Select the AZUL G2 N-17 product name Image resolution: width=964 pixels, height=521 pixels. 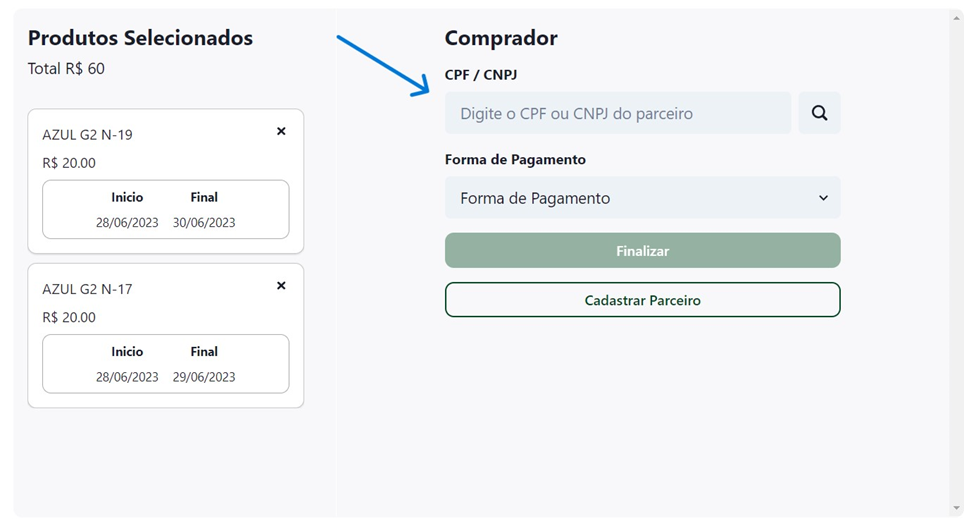click(87, 289)
